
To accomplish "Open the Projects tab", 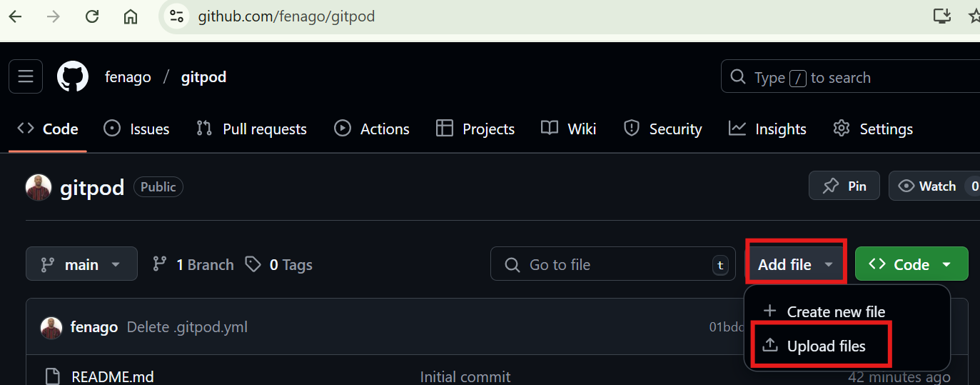I will 475,129.
